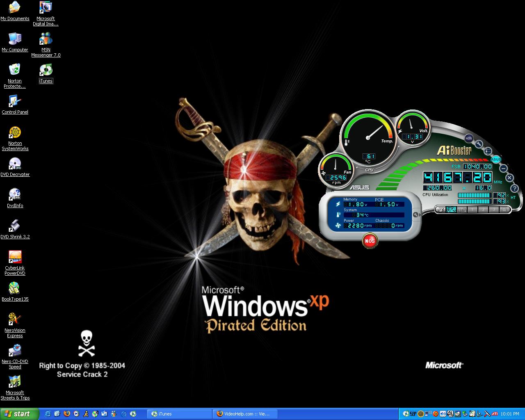Click the CPU Temp gauge dial

pos(367,138)
